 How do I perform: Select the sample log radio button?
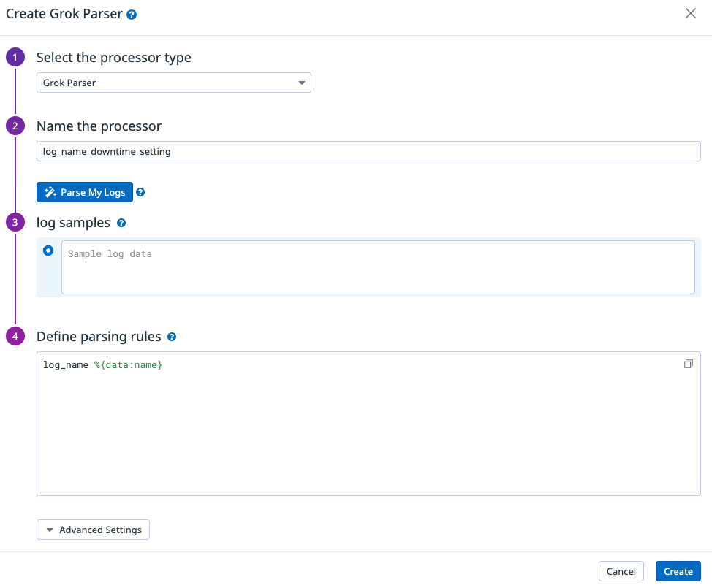(x=48, y=251)
